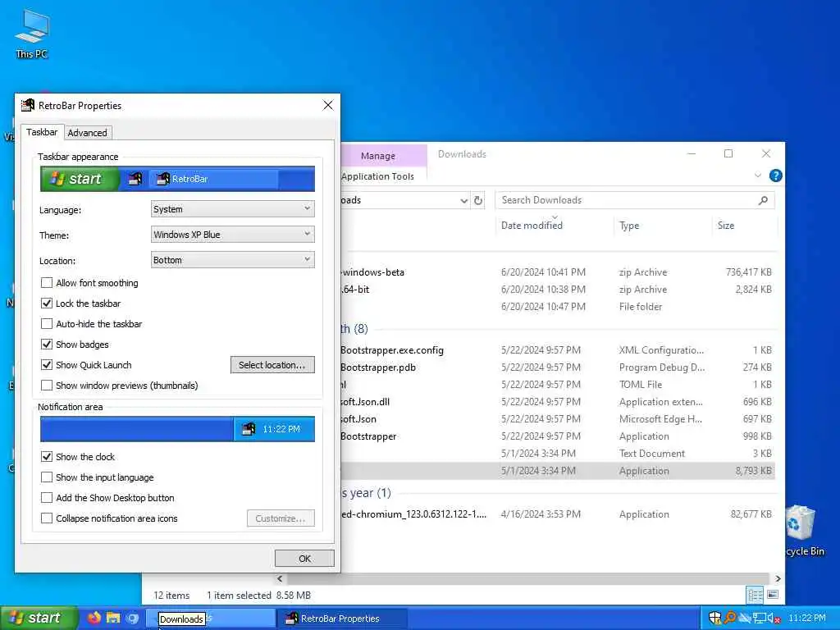Switch Explorer to large thumbnails view
The width and height of the screenshot is (840, 630).
pos(773,595)
